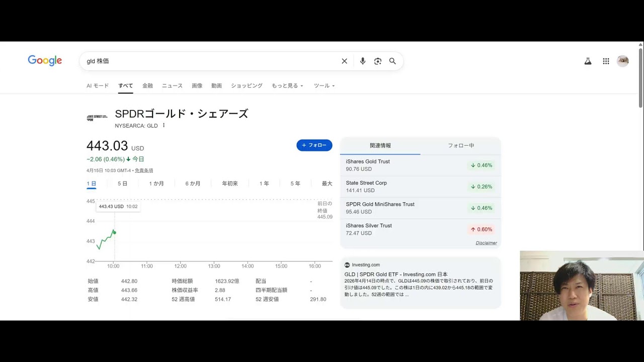Click SPDRゴールド・シェアーズ title
Screen dimensions: 644x362
(x=182, y=114)
